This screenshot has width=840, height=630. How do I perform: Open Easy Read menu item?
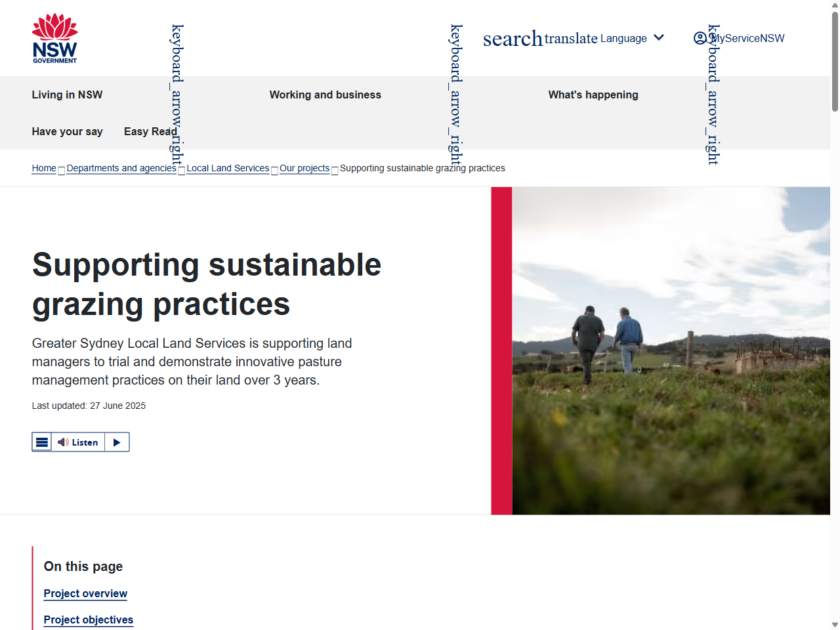click(x=150, y=131)
